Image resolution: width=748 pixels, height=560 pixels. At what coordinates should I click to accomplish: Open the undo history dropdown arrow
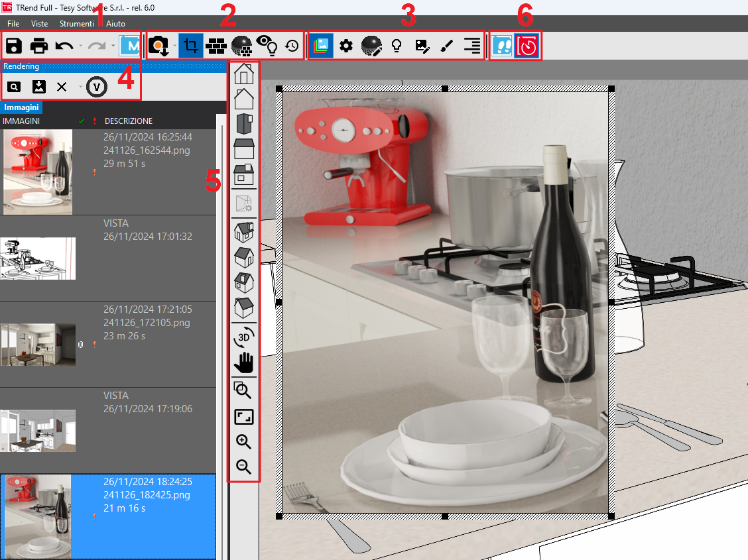(x=80, y=46)
